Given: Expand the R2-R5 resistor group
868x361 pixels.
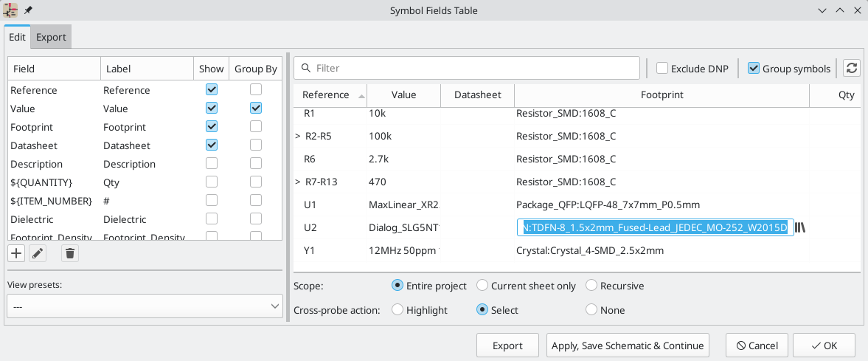Looking at the screenshot, I should tap(299, 137).
